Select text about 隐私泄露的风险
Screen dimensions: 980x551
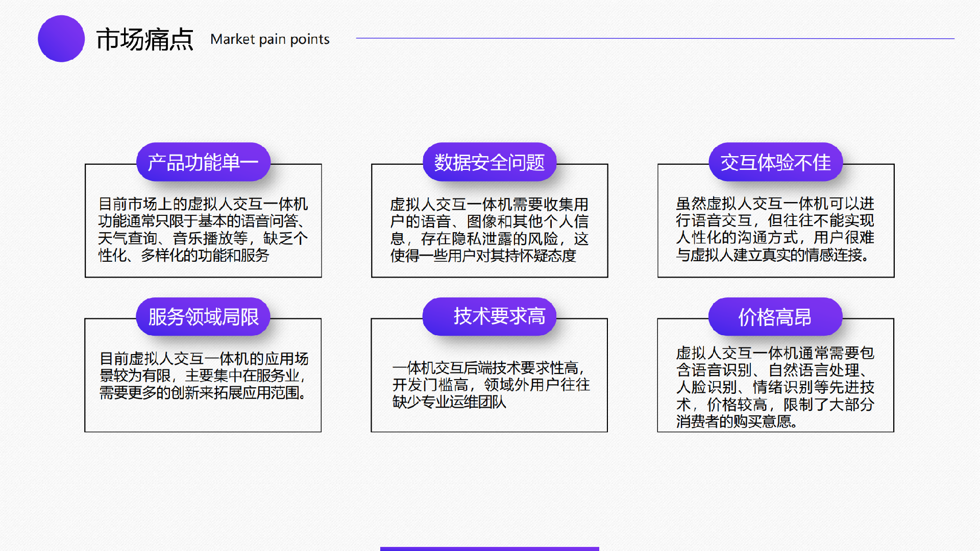point(489,230)
